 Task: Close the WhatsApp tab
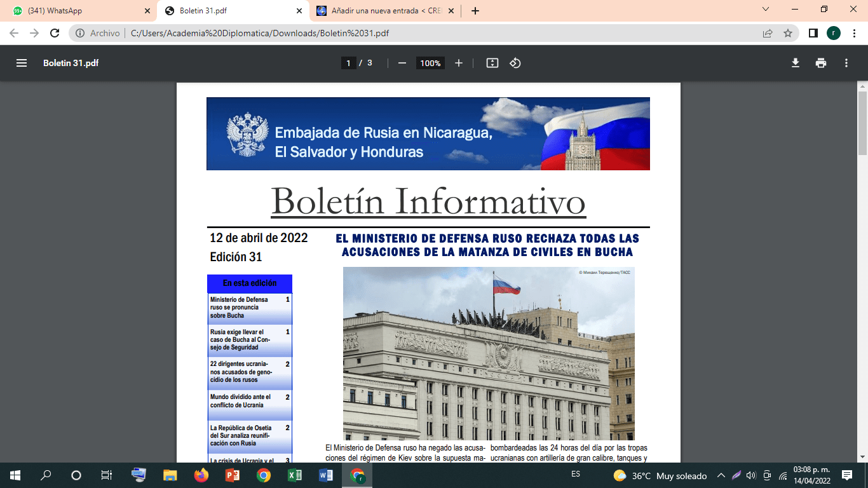(x=147, y=11)
